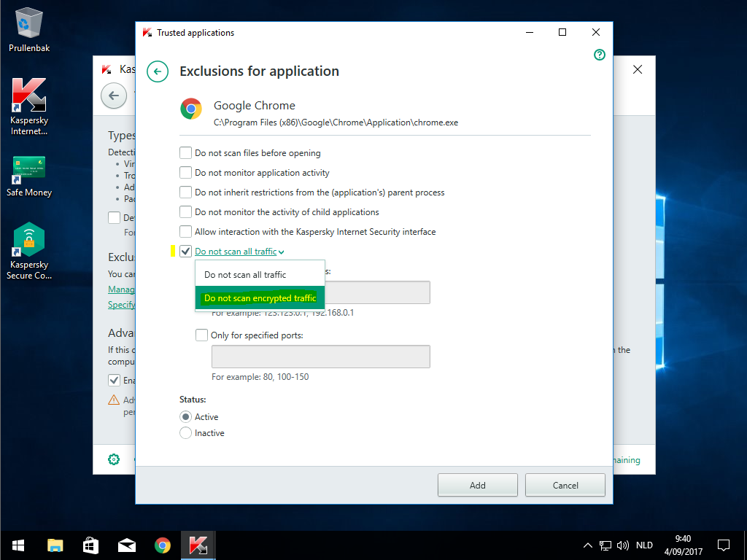Select the Inactive status radio button
Viewport: 747px width, 560px height.
[186, 433]
